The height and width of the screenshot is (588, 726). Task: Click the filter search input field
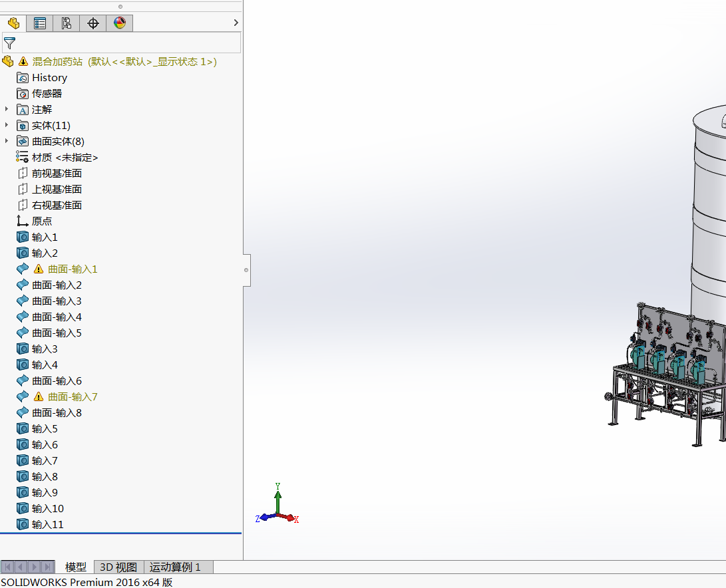pyautogui.click(x=121, y=43)
